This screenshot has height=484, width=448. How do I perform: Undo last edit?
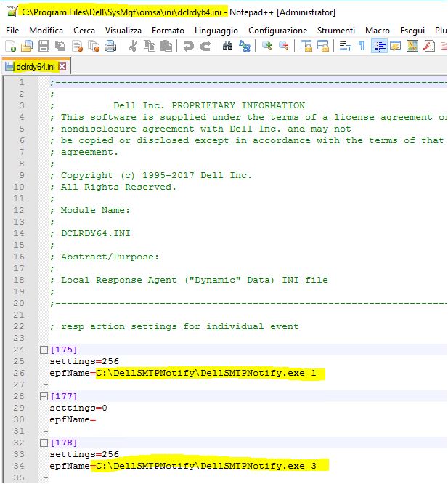(188, 47)
